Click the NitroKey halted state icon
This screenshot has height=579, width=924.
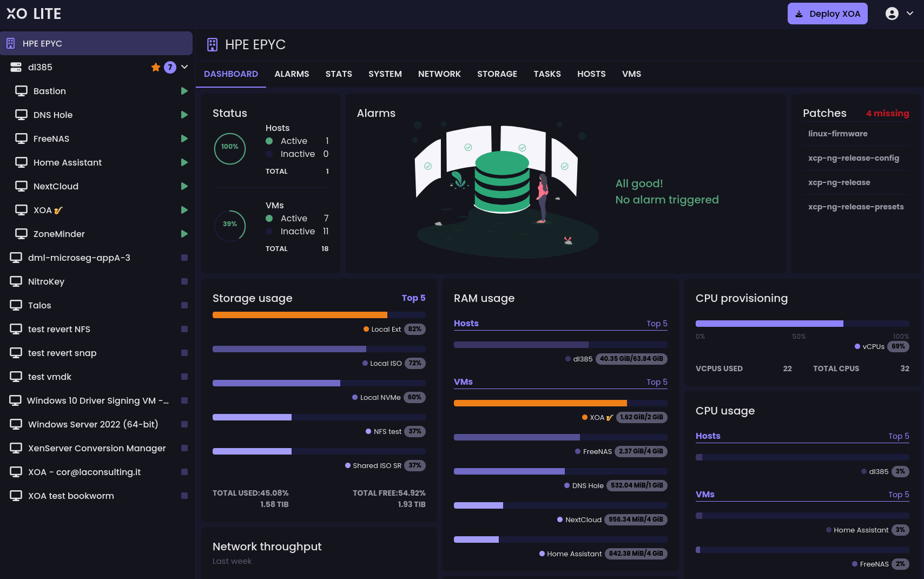point(184,281)
